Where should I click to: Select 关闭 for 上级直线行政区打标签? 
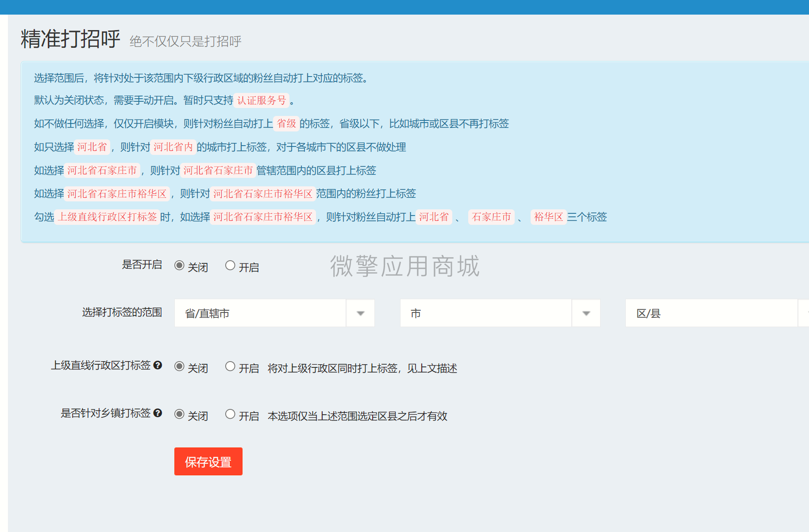179,366
